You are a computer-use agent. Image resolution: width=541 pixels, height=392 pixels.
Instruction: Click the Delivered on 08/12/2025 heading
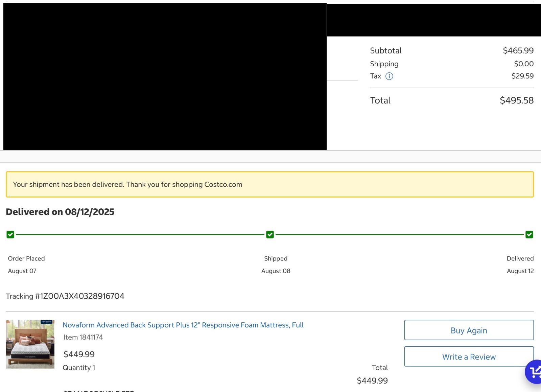[x=60, y=212]
